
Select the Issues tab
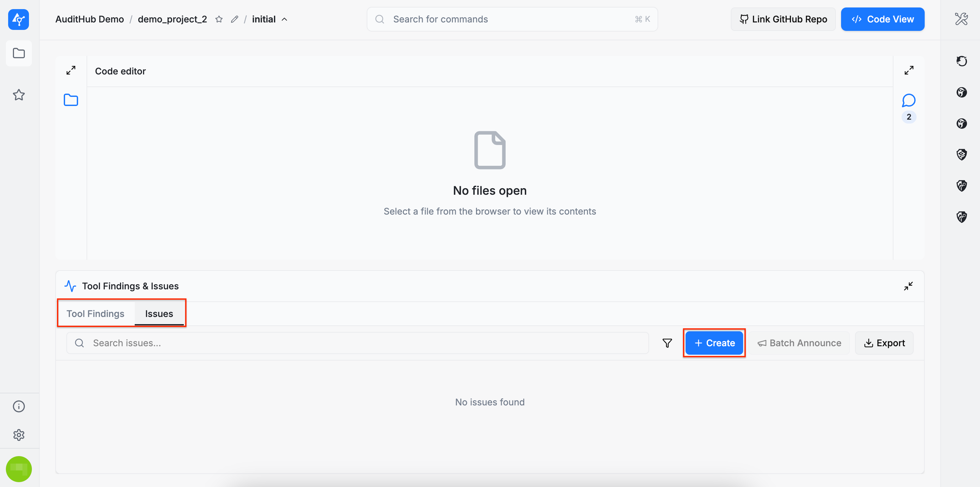159,313
